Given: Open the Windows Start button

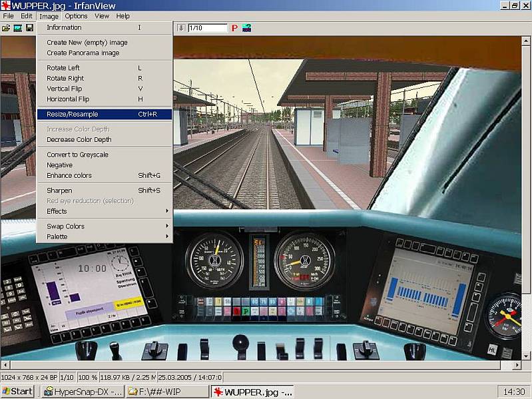Looking at the screenshot, I should click(17, 392).
